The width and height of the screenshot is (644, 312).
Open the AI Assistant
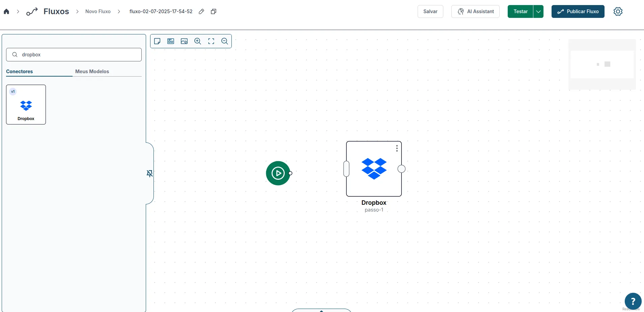(475, 11)
